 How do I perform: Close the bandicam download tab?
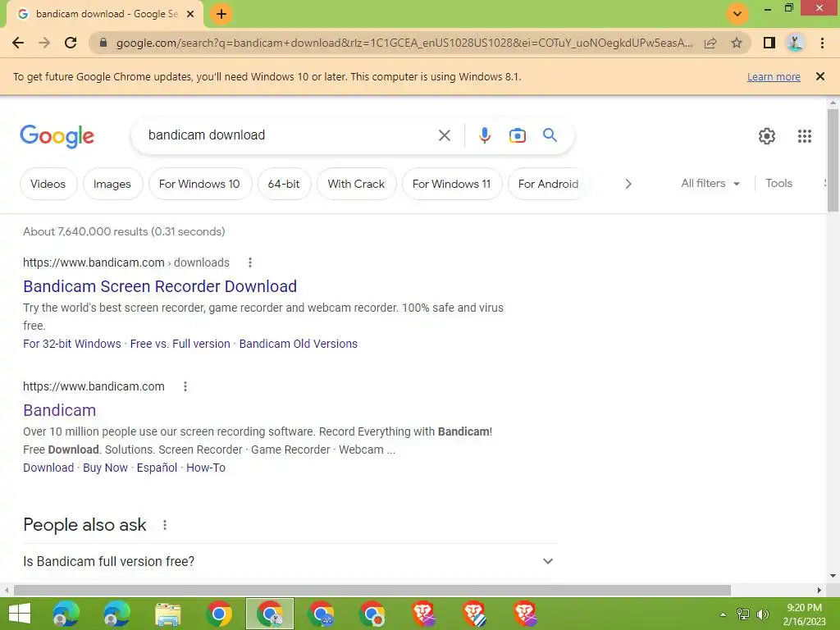(190, 14)
